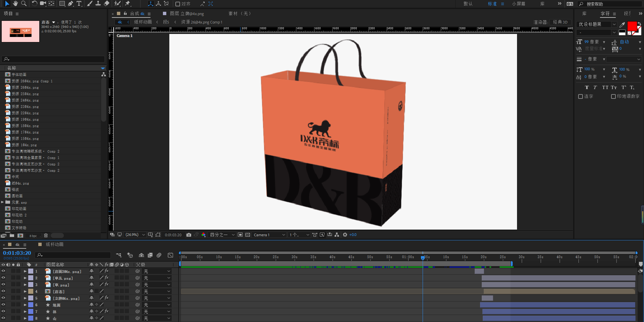Viewport: 644px width, 322px height.
Task: Open the 四分之一 resolution dropdown
Action: coord(222,235)
